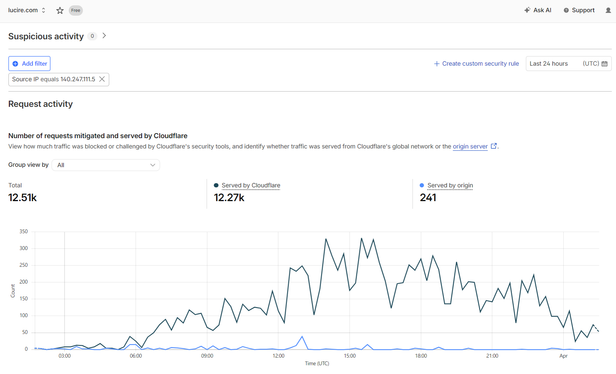
Task: Click the dark Served by Cloudflare color dot
Action: click(216, 185)
